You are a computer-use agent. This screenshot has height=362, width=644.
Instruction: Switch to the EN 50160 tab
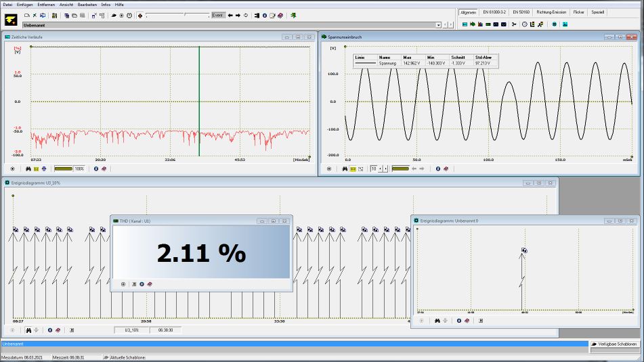521,12
